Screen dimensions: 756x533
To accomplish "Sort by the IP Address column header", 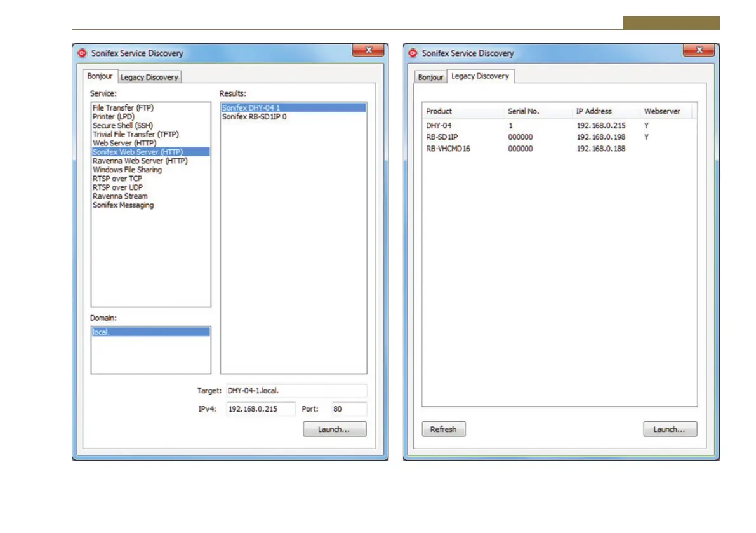I will pyautogui.click(x=594, y=111).
